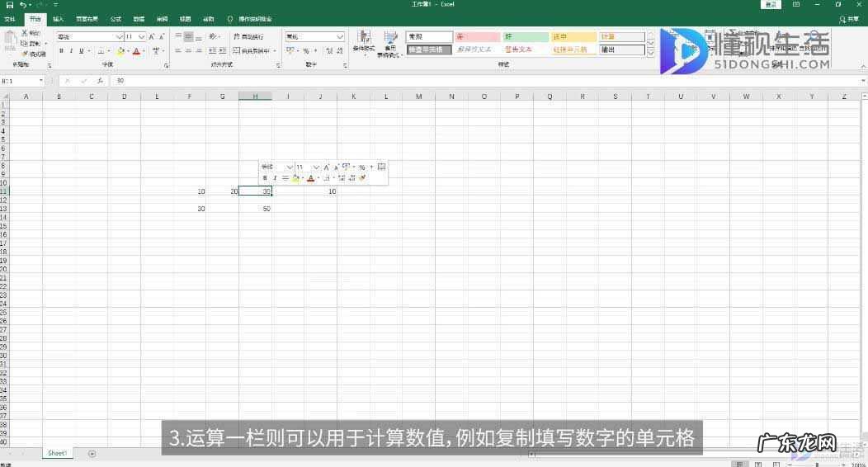This screenshot has height=467, width=868.
Task: Open the Alignment group dialog launcher
Action: [x=278, y=66]
